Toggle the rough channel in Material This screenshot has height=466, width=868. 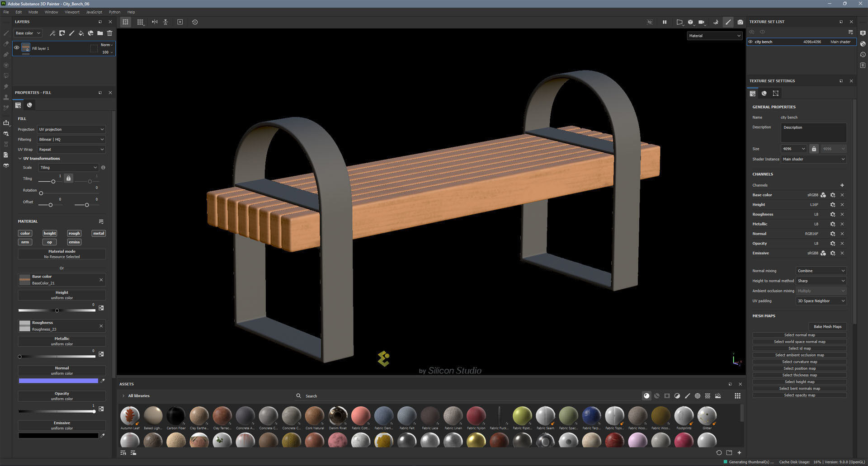pyautogui.click(x=74, y=233)
